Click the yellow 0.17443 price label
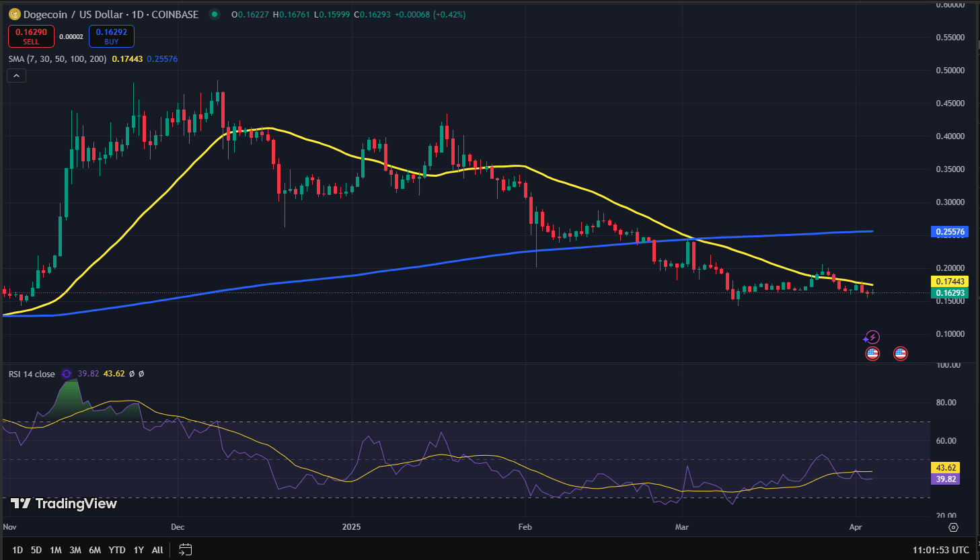This screenshot has width=980, height=560. point(950,282)
